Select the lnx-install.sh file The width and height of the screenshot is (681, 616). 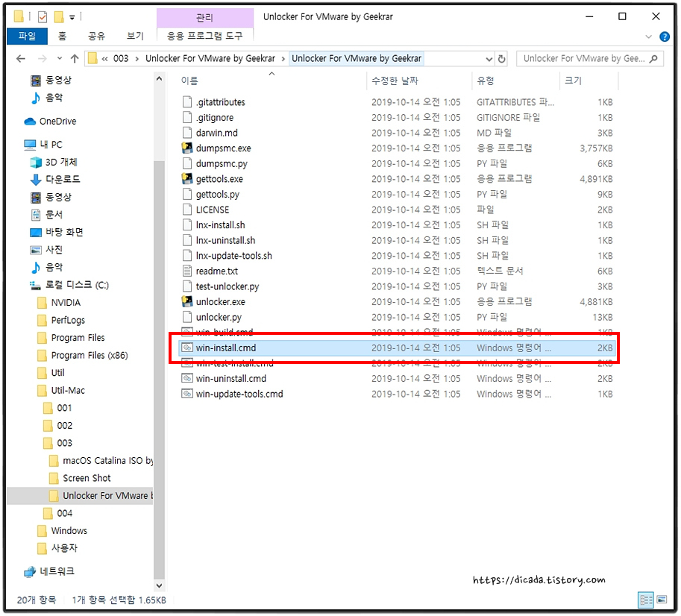220,225
